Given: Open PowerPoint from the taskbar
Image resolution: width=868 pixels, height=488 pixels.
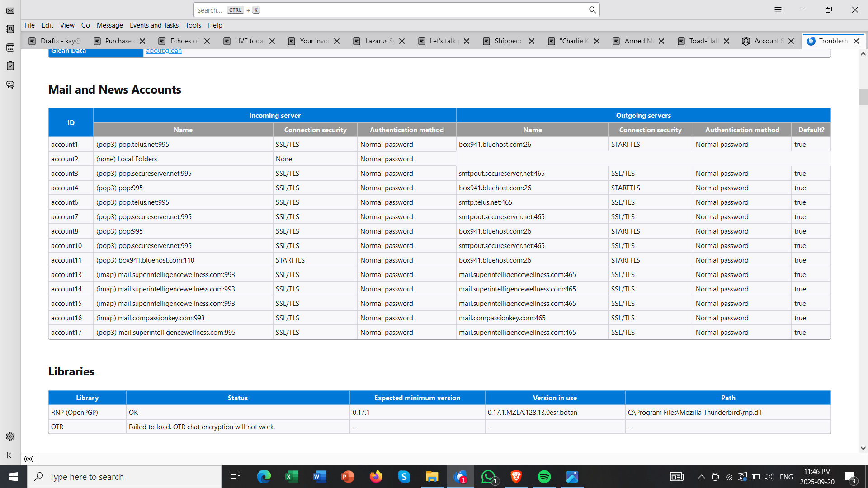Looking at the screenshot, I should [x=348, y=477].
